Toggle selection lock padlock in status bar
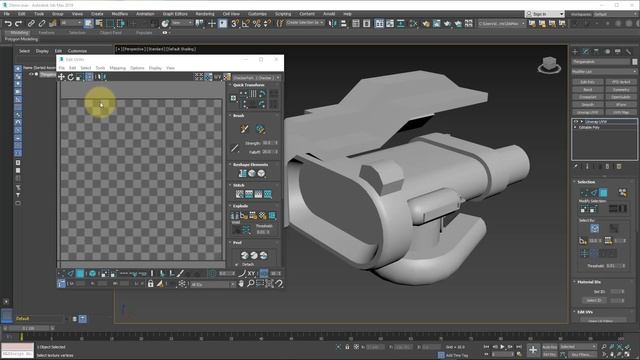The height and width of the screenshot is (360, 640). tap(347, 347)
